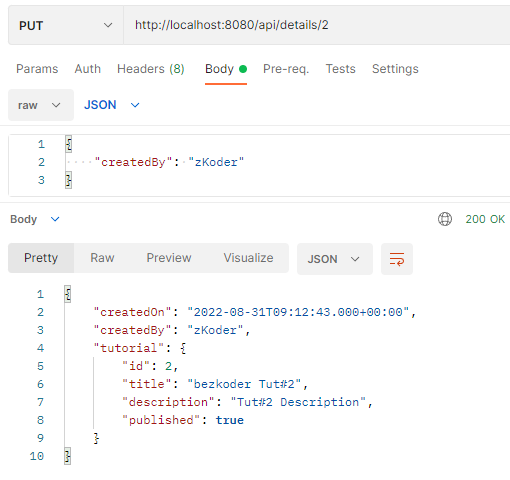Open the raw body type dropdown
This screenshot has width=510, height=480.
pyautogui.click(x=41, y=105)
